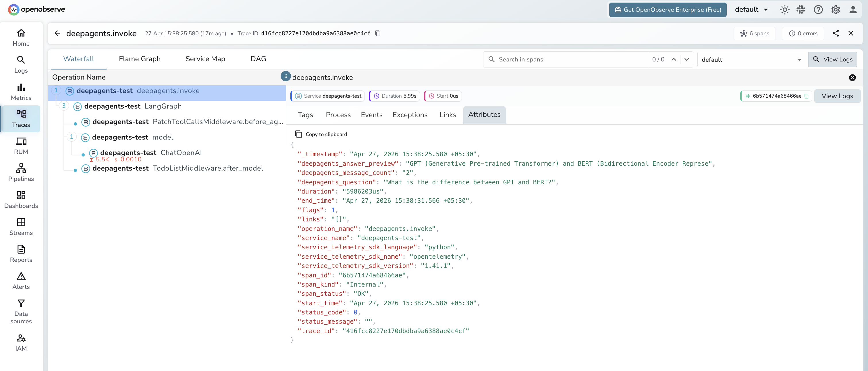
Task: Copy the Trace ID using the copy icon
Action: [377, 33]
